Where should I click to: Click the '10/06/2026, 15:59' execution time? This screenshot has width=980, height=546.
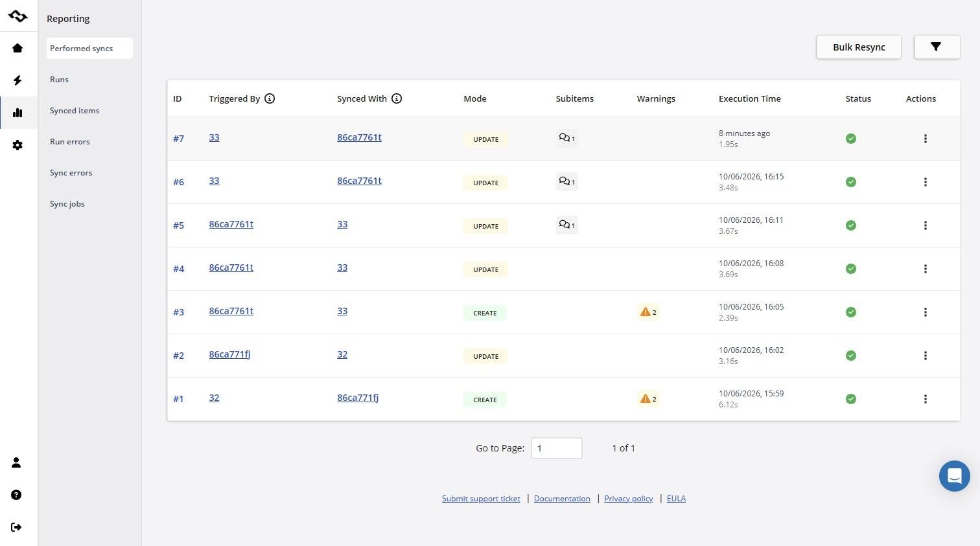(751, 394)
